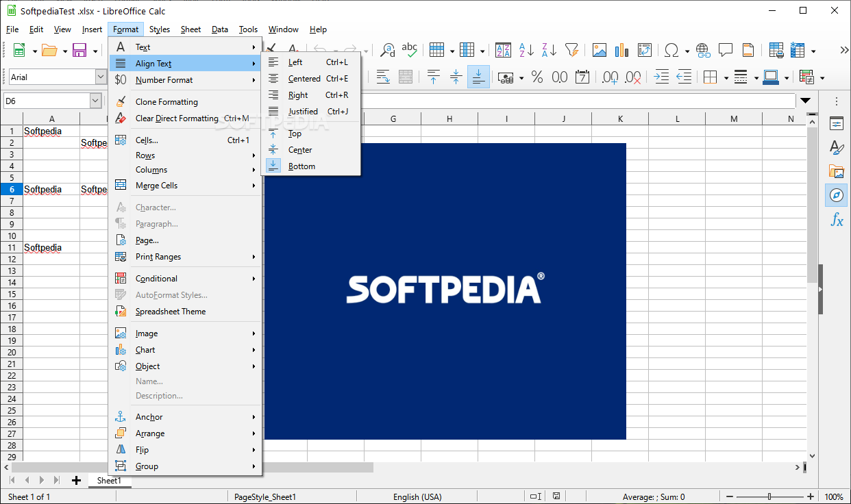Expand the Border Style dropdown arrow
851x504 pixels.
pos(756,77)
